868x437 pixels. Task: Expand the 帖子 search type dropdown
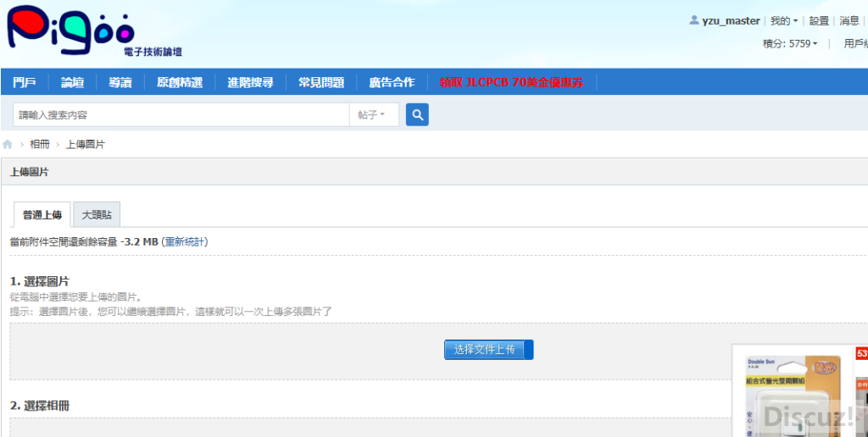point(374,115)
